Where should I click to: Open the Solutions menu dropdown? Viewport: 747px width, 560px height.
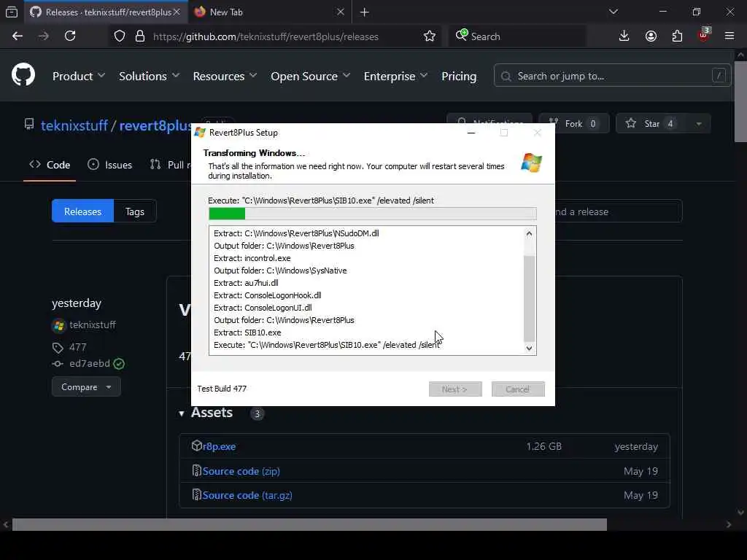tap(149, 76)
